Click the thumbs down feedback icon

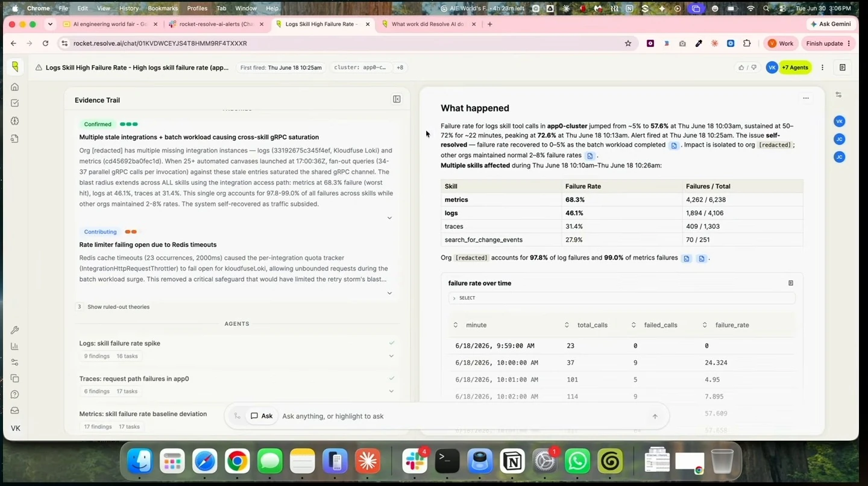753,67
